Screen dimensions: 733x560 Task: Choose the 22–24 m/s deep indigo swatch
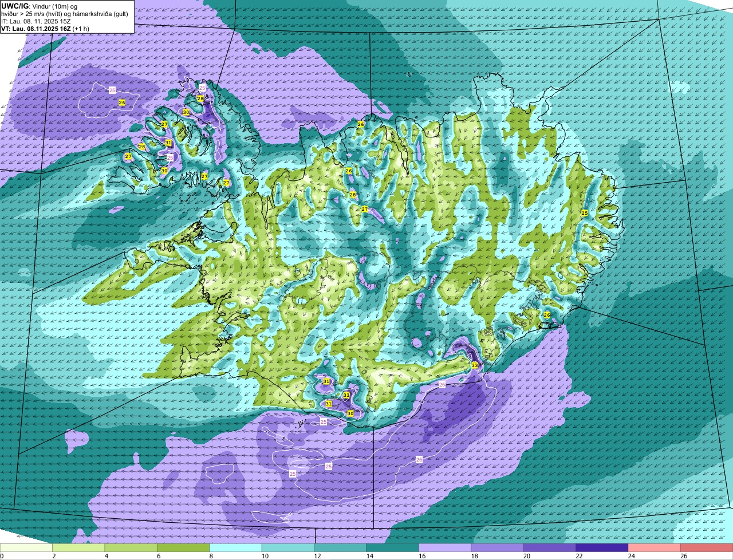pyautogui.click(x=602, y=548)
